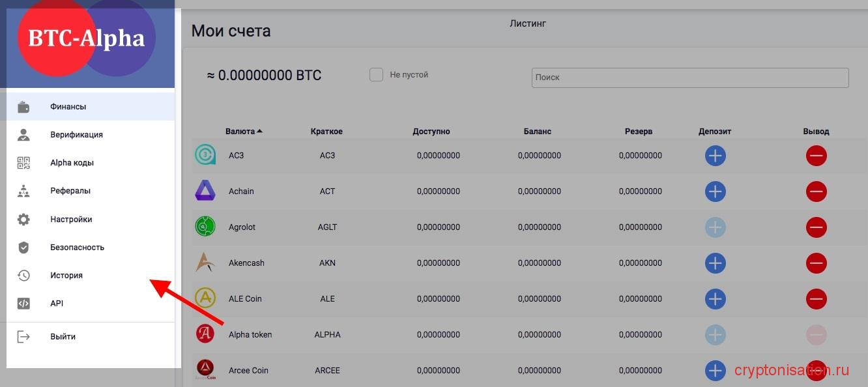Click the Agrolot withdraw minus icon

pos(816,227)
